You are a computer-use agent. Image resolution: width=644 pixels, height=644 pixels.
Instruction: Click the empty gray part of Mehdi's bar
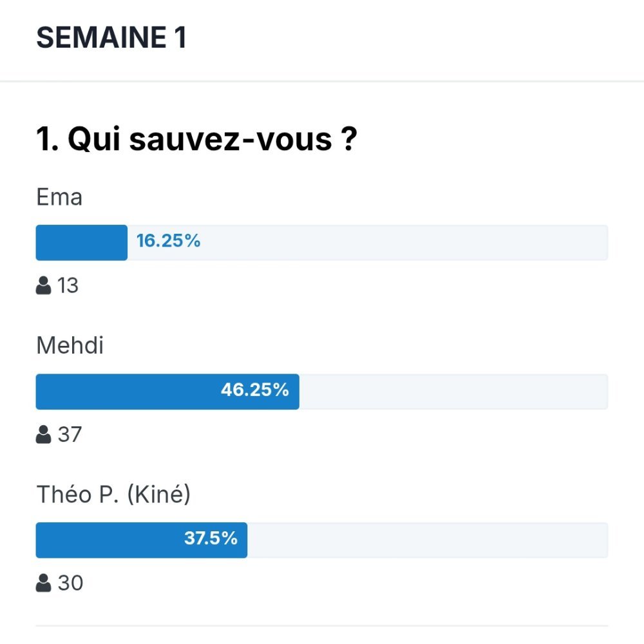tap(454, 392)
